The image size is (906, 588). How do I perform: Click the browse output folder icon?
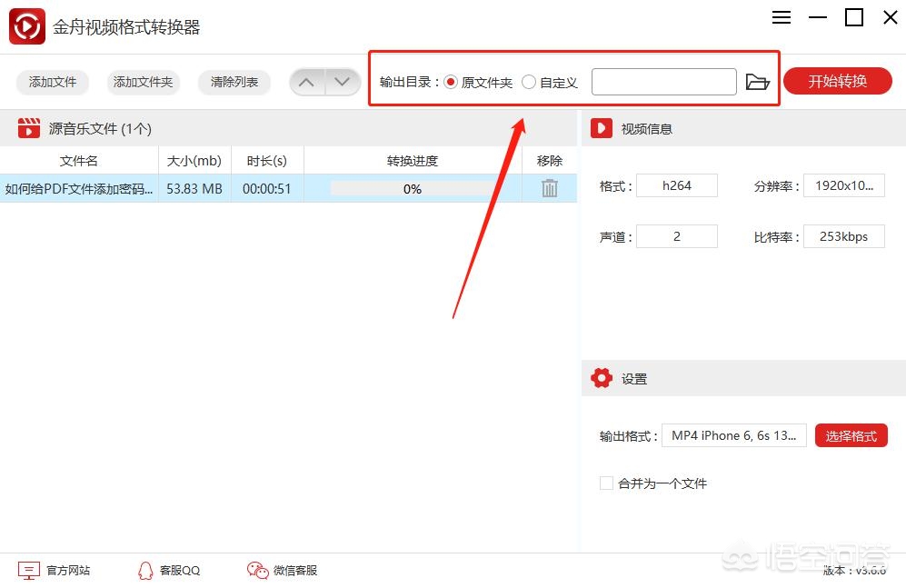[x=757, y=82]
